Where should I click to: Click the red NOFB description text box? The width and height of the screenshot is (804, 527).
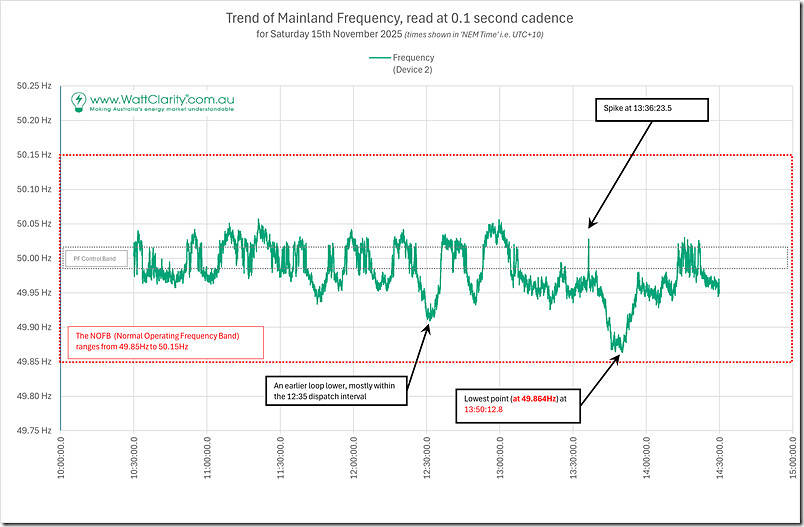(x=165, y=342)
